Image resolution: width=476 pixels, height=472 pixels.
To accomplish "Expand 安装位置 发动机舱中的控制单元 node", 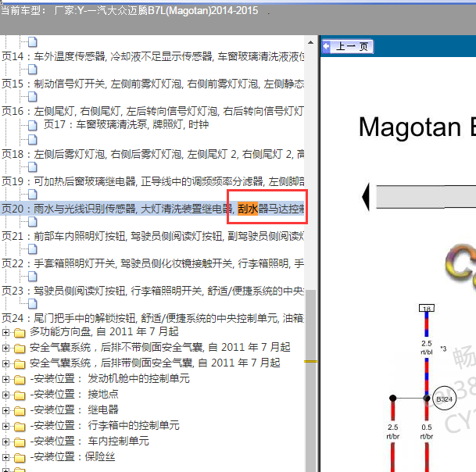I will [x=5, y=380].
